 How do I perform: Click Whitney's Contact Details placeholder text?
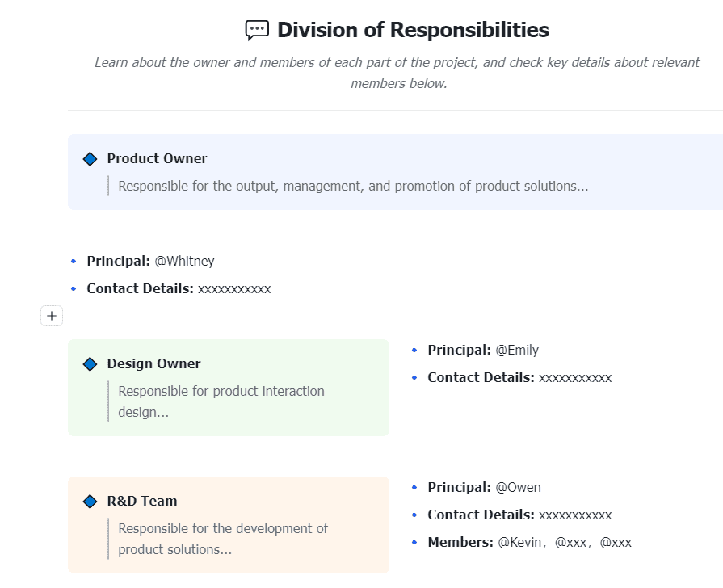[x=234, y=288]
